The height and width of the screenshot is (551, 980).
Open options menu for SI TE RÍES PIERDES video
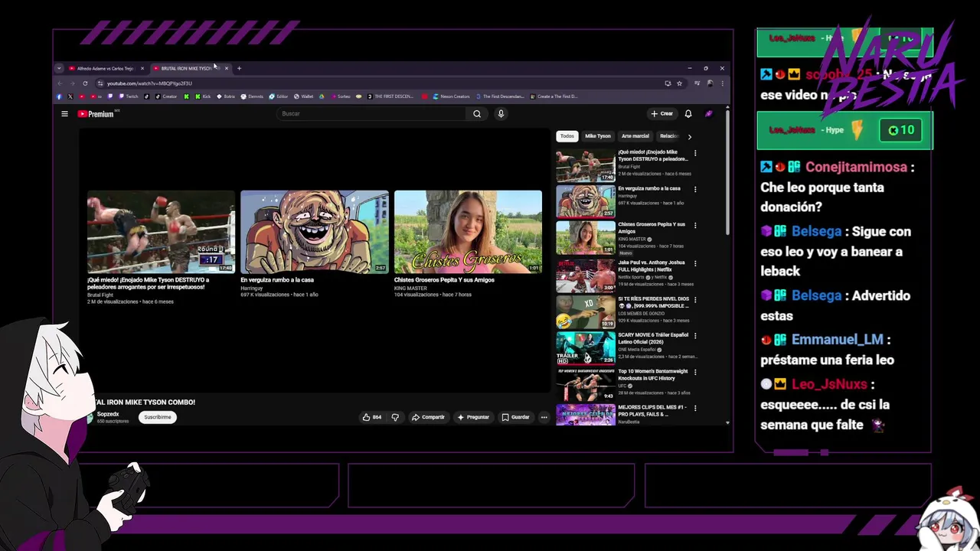(695, 299)
